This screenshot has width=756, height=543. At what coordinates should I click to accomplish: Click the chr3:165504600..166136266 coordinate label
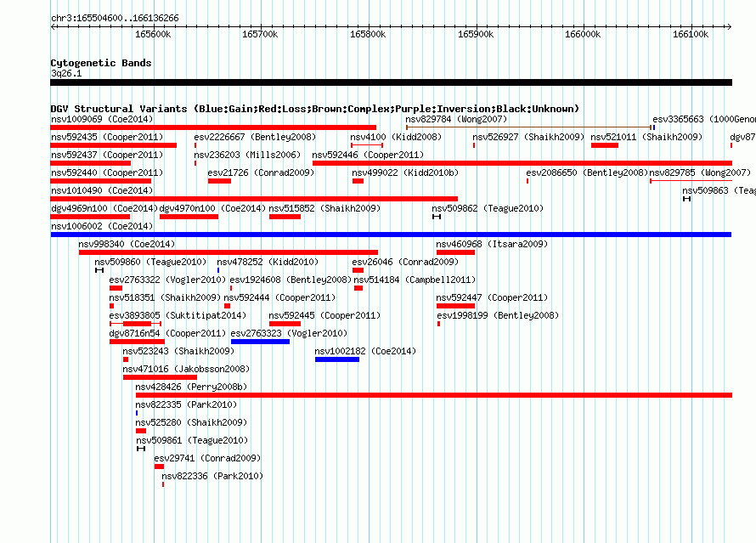(x=115, y=18)
